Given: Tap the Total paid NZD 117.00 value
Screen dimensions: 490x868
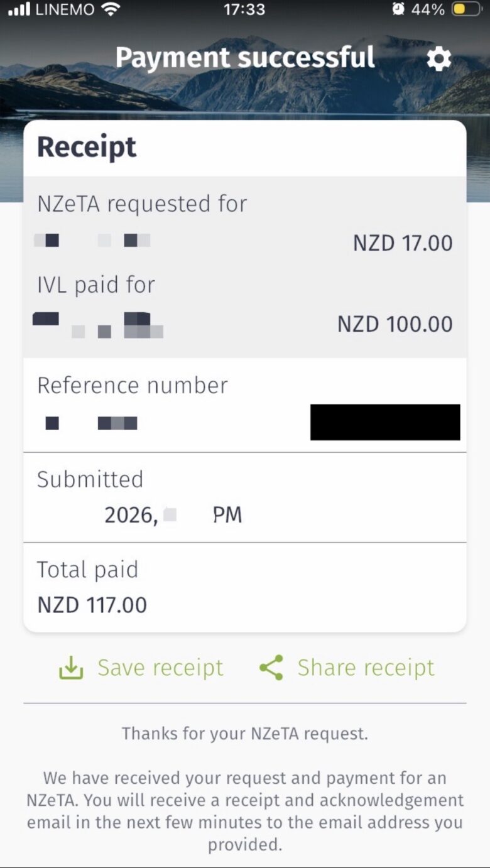Looking at the screenshot, I should tap(92, 605).
